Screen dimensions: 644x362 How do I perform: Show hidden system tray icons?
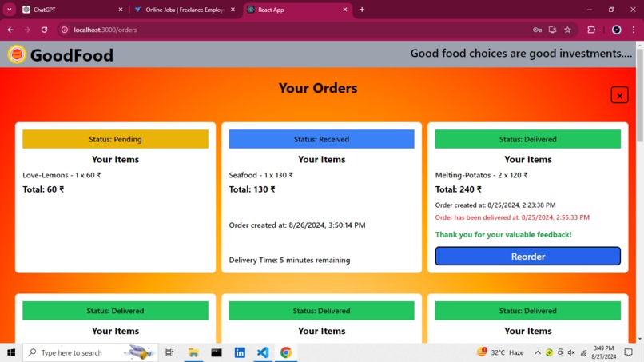(537, 352)
